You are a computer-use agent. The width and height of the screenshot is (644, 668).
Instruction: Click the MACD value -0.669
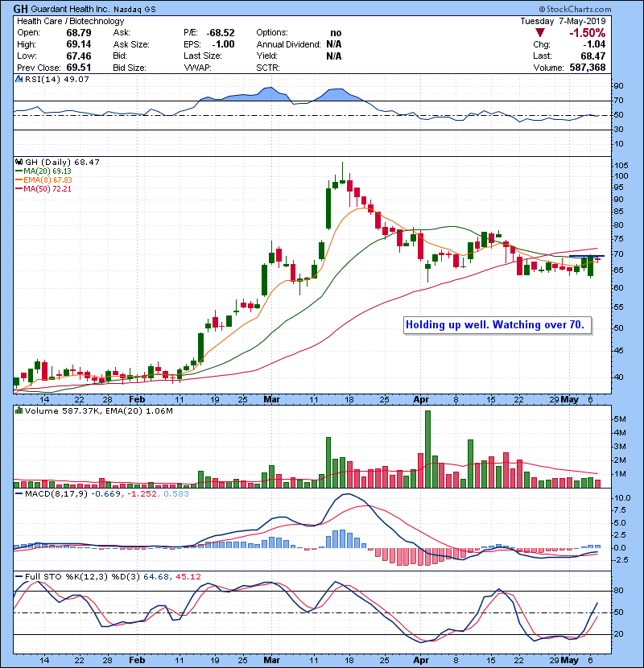(105, 494)
